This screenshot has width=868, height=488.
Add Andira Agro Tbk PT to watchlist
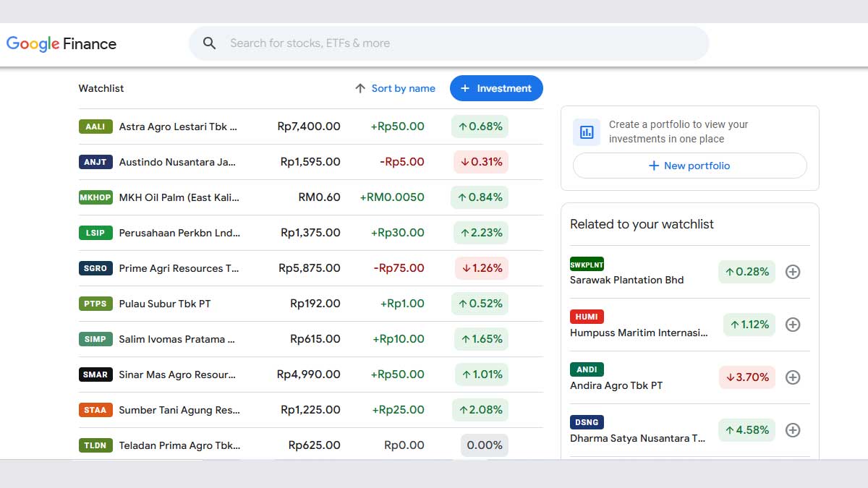tap(793, 377)
